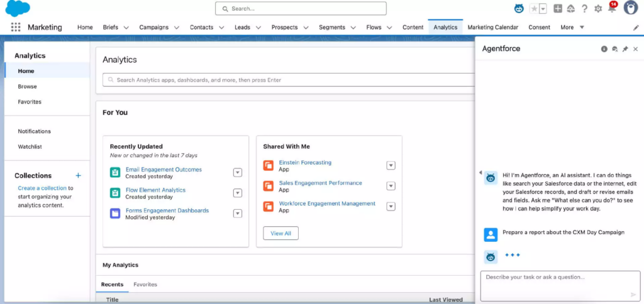Click the View All button
The image size is (644, 304).
tap(280, 233)
